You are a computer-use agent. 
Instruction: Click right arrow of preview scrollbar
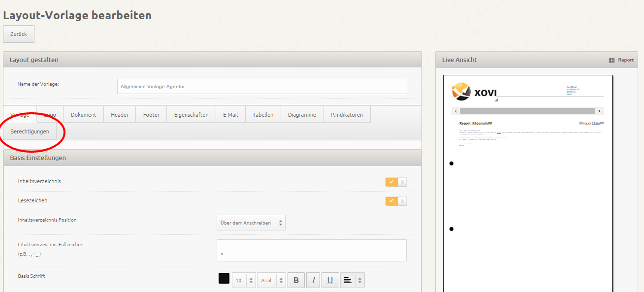pyautogui.click(x=600, y=111)
